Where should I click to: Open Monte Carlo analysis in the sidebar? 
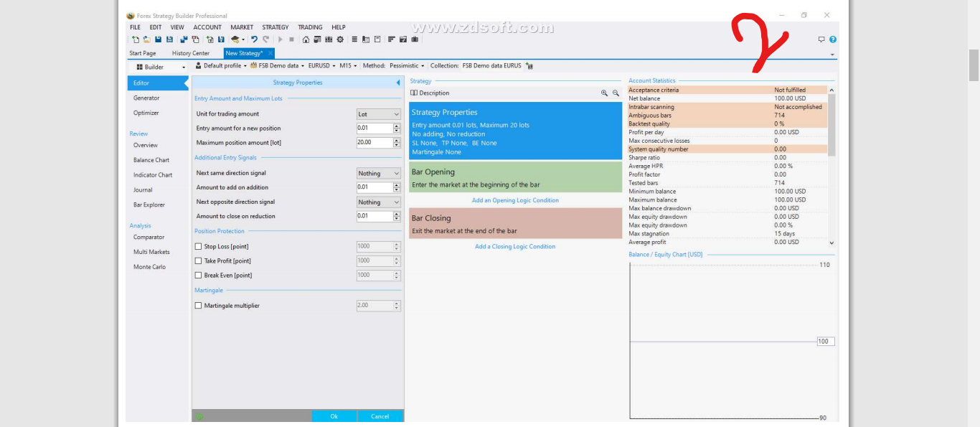coord(149,267)
